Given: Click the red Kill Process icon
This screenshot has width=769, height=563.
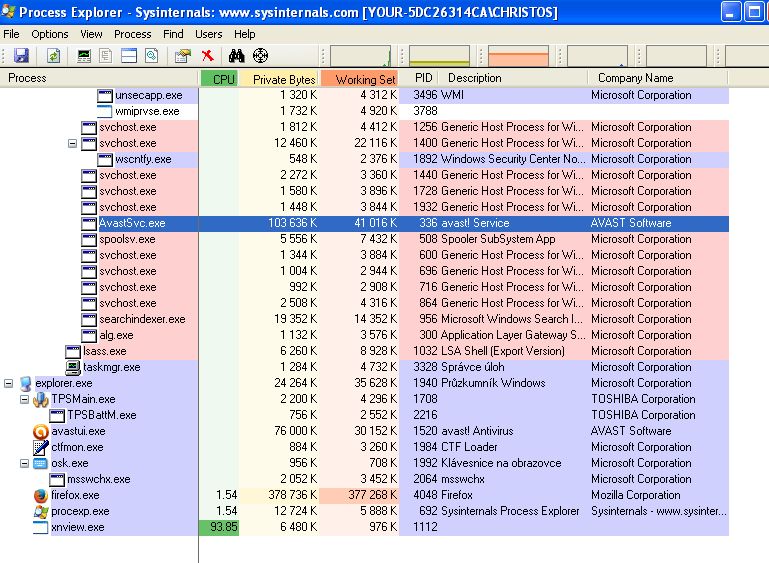Looking at the screenshot, I should 208,55.
